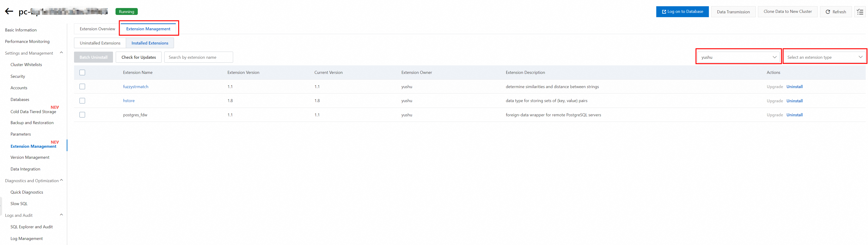This screenshot has width=868, height=245.
Task: Click the Extension Name column header
Action: [138, 72]
